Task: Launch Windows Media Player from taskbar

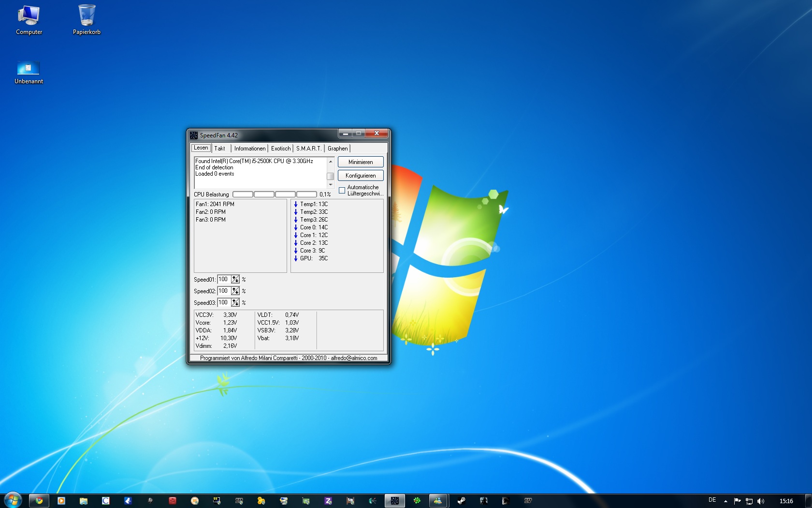Action: pyautogui.click(x=61, y=501)
